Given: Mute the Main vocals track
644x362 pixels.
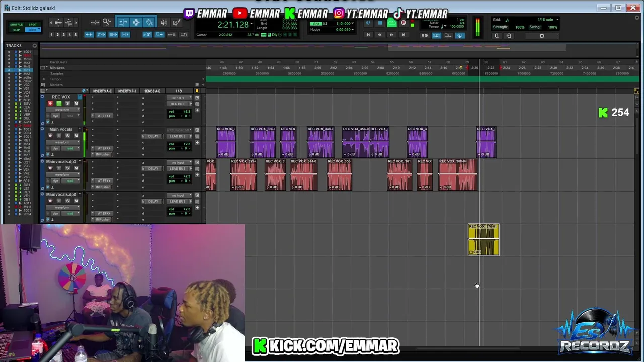Looking at the screenshot, I should 76,136.
